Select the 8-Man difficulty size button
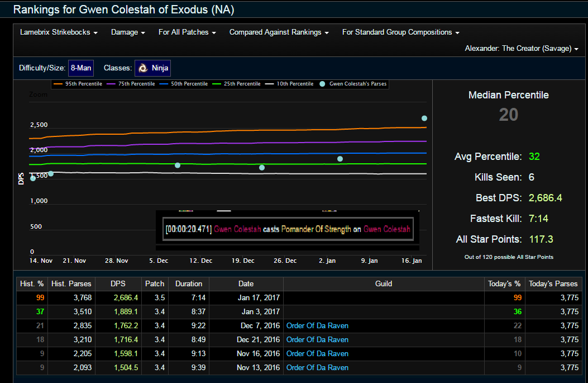Screen dimensions: 588x383 [x=81, y=68]
